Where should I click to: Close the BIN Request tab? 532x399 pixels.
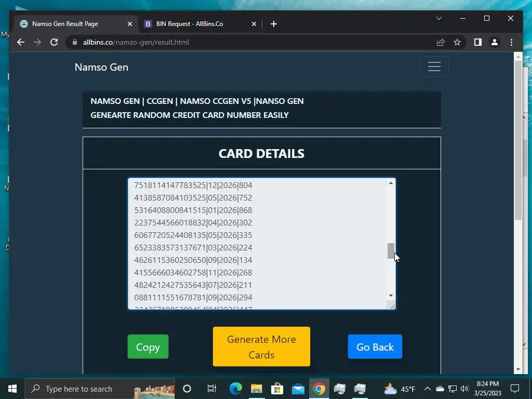pyautogui.click(x=254, y=24)
